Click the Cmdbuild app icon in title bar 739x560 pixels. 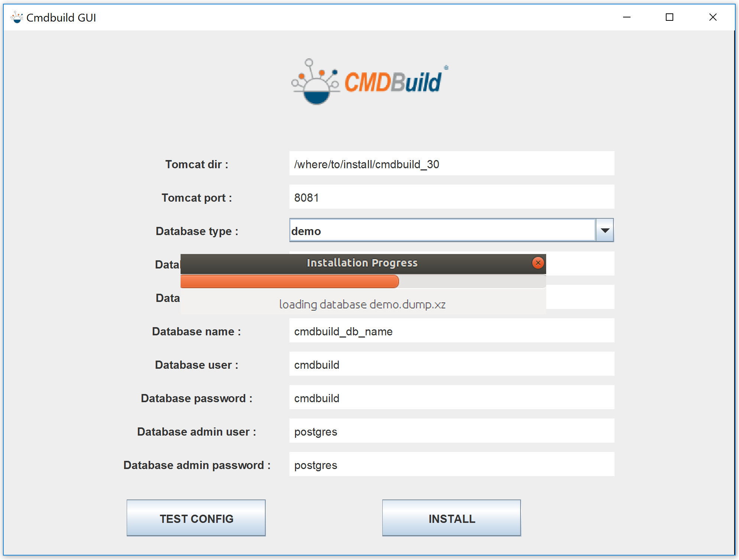(x=16, y=17)
